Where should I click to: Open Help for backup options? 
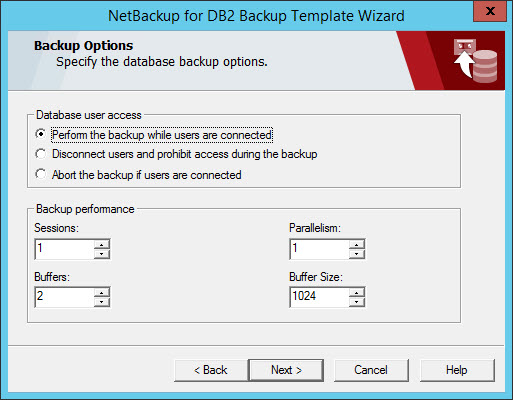(457, 370)
